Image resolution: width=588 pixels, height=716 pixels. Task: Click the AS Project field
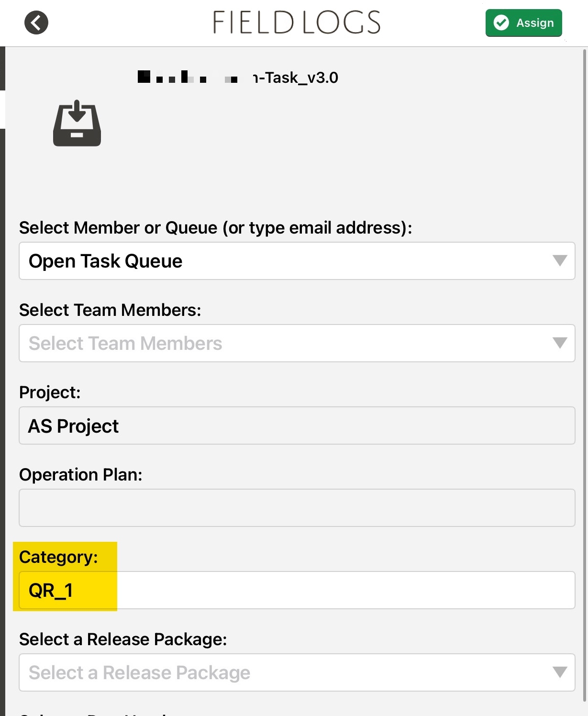[x=297, y=425]
